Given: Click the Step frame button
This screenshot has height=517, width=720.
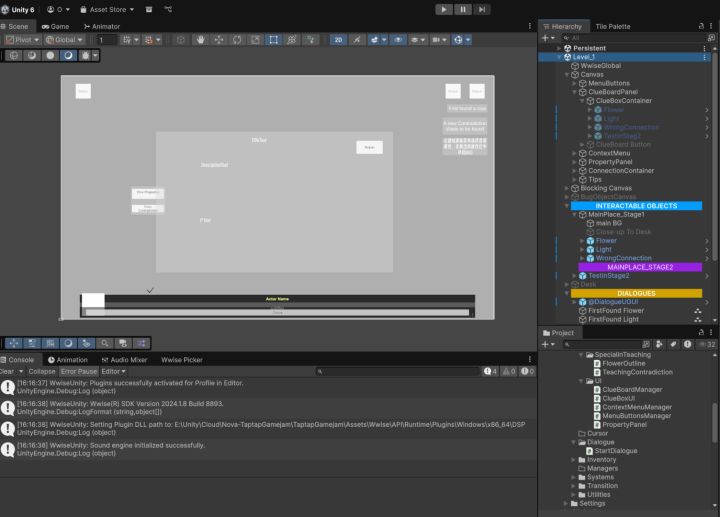Looking at the screenshot, I should [x=483, y=9].
